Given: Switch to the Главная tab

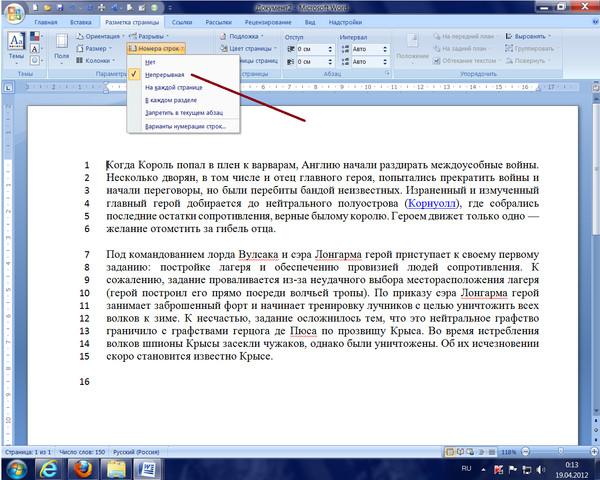Looking at the screenshot, I should point(46,22).
